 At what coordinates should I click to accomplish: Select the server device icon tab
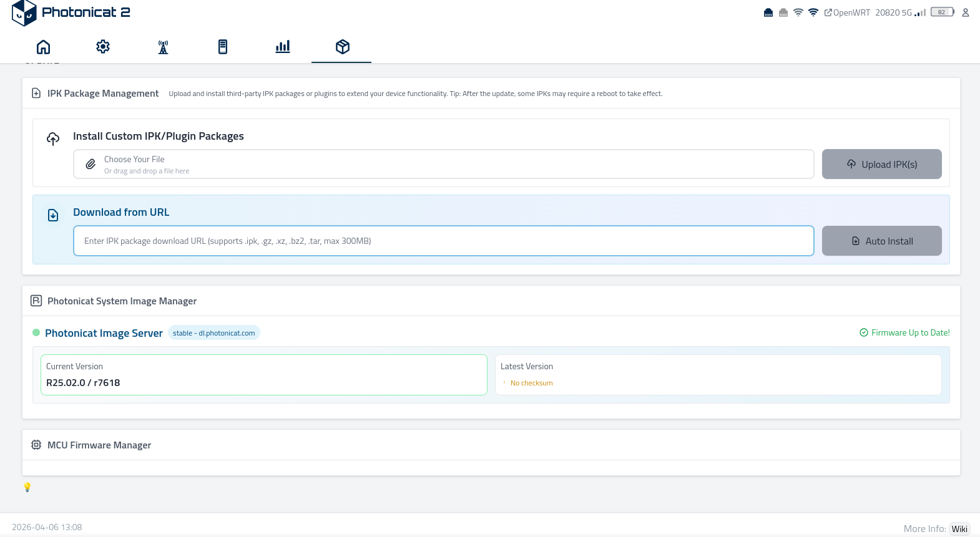(x=223, y=47)
